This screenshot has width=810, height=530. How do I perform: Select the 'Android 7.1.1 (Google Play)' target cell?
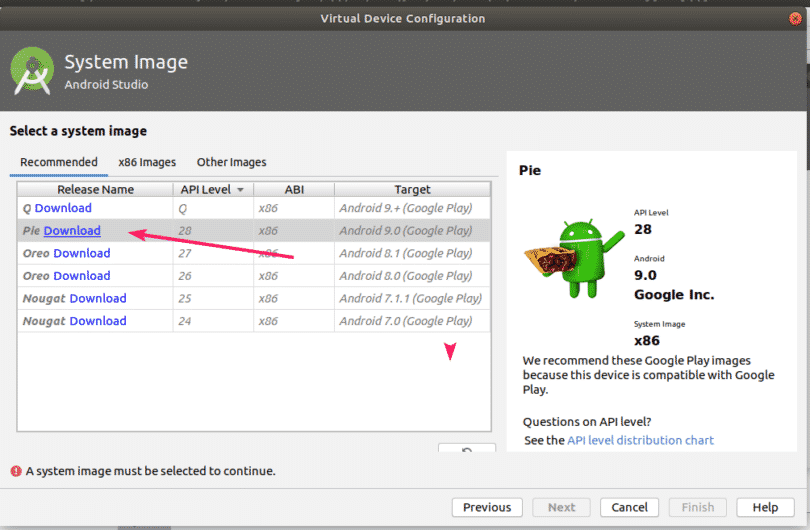[410, 299]
